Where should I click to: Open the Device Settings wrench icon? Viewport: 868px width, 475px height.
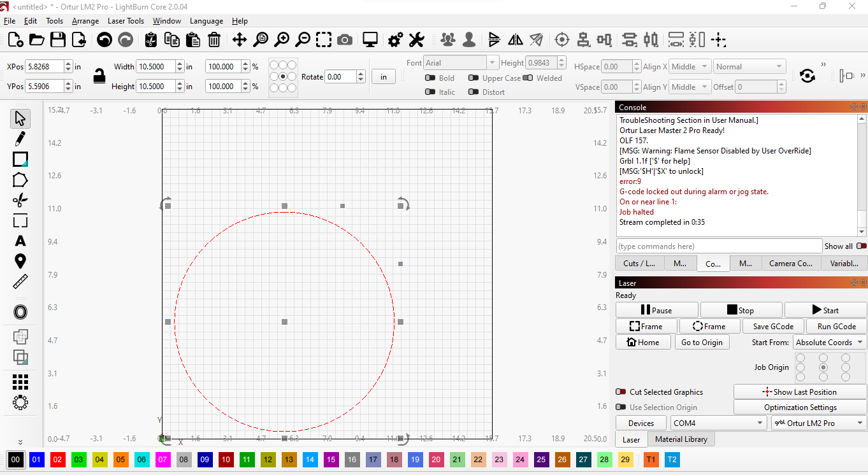[416, 40]
